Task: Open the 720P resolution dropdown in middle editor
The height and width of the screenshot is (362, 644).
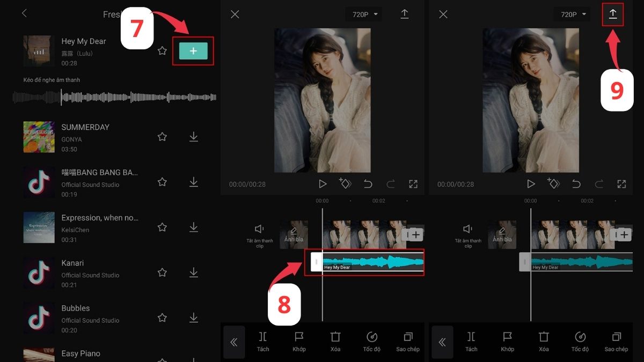Action: [364, 14]
